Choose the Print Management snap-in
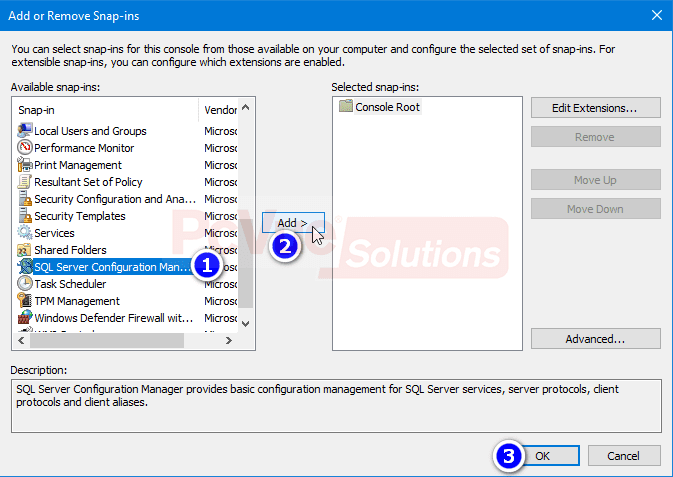The width and height of the screenshot is (673, 477). coord(78,165)
